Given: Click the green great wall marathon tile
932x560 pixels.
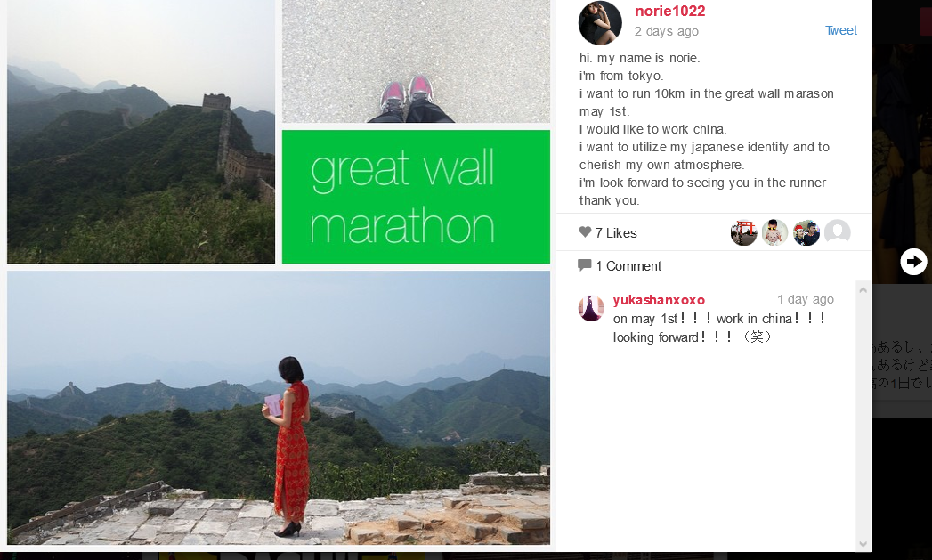Looking at the screenshot, I should tap(416, 197).
